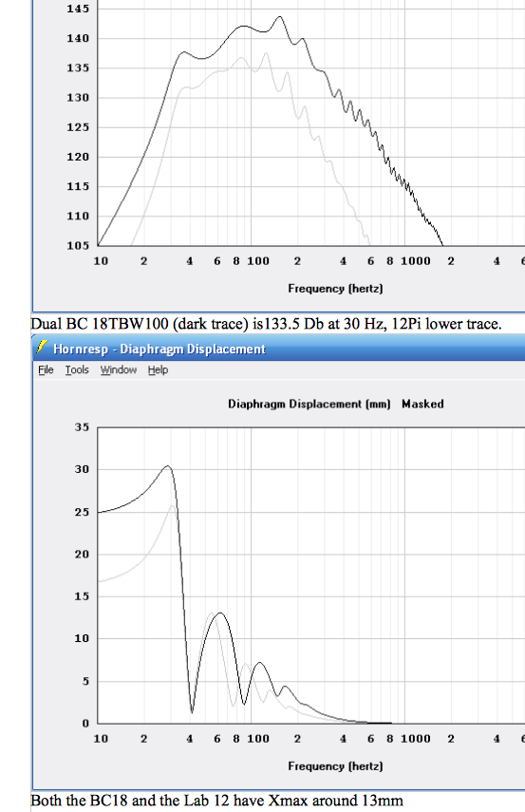The image size is (525, 812).
Task: Click 'Frequency (hertz)' label under the SPL chart
Action: point(335,289)
